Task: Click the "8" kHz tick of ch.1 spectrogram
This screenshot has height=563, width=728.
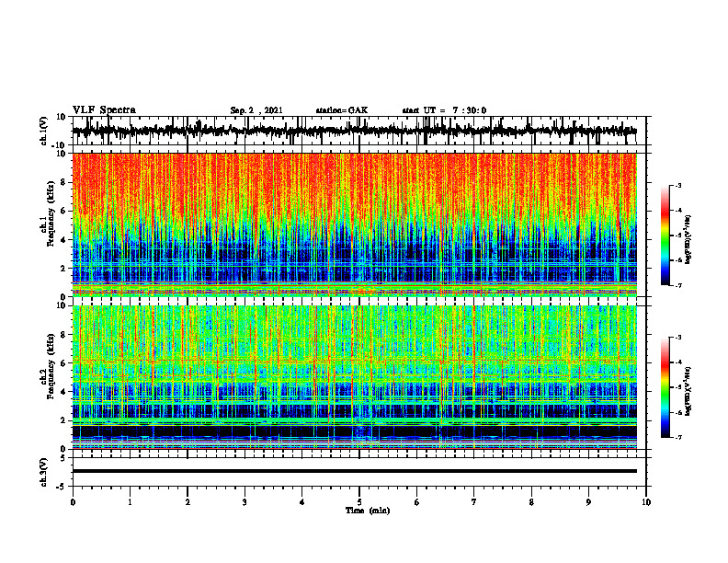Action: 64,182
